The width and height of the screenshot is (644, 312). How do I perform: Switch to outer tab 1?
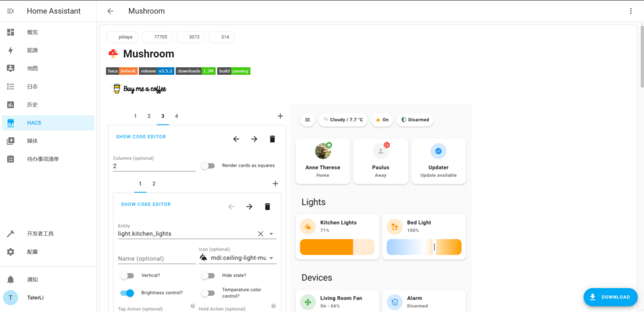[135, 116]
